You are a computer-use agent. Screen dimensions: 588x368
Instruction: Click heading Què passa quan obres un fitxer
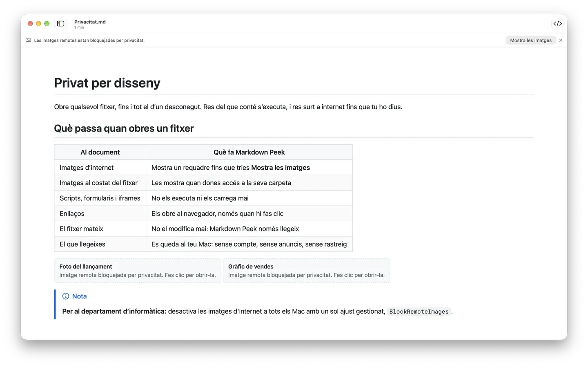coord(124,128)
